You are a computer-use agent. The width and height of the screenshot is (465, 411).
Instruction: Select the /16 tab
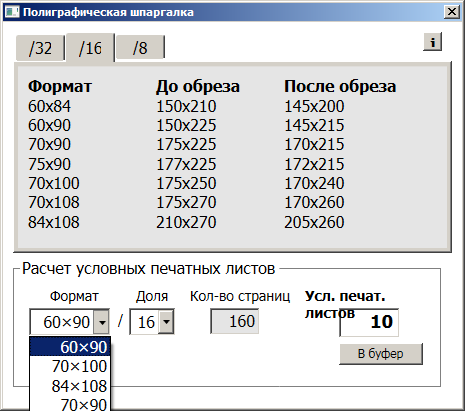pyautogui.click(x=90, y=48)
